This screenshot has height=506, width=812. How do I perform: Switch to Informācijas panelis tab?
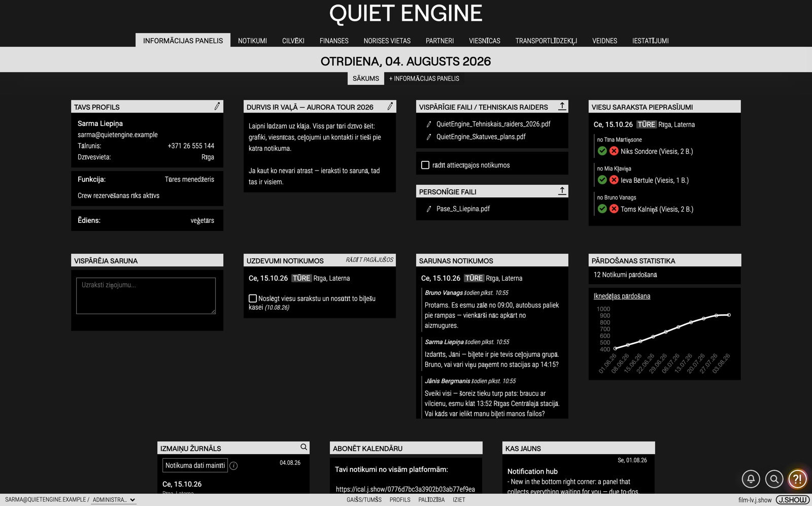coord(183,41)
